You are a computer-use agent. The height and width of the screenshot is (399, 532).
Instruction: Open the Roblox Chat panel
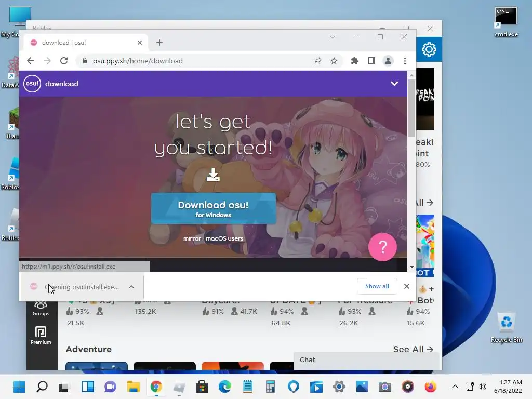[366, 360]
